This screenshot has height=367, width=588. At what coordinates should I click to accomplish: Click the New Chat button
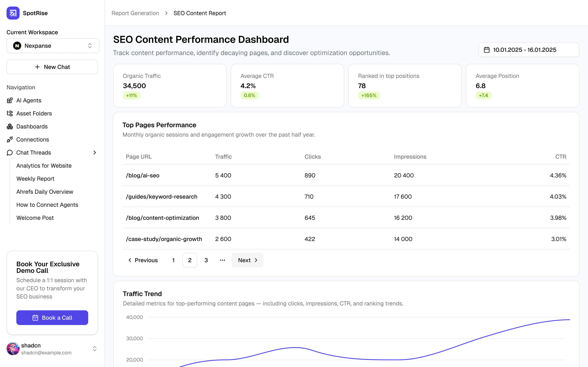coord(52,67)
